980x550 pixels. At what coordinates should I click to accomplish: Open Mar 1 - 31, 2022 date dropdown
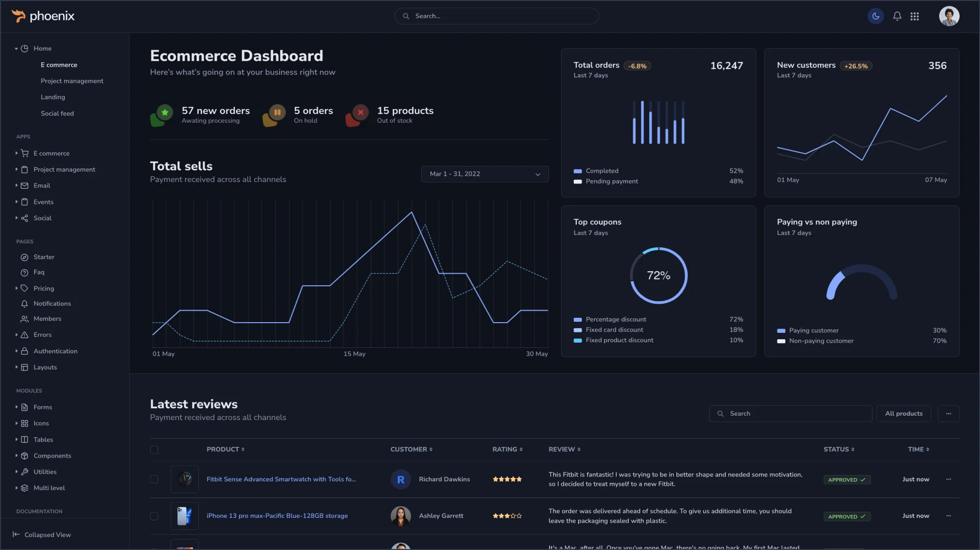[x=485, y=174]
